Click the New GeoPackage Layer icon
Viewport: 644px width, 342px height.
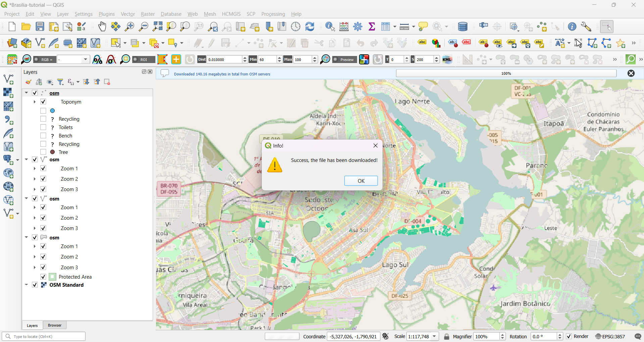click(26, 43)
